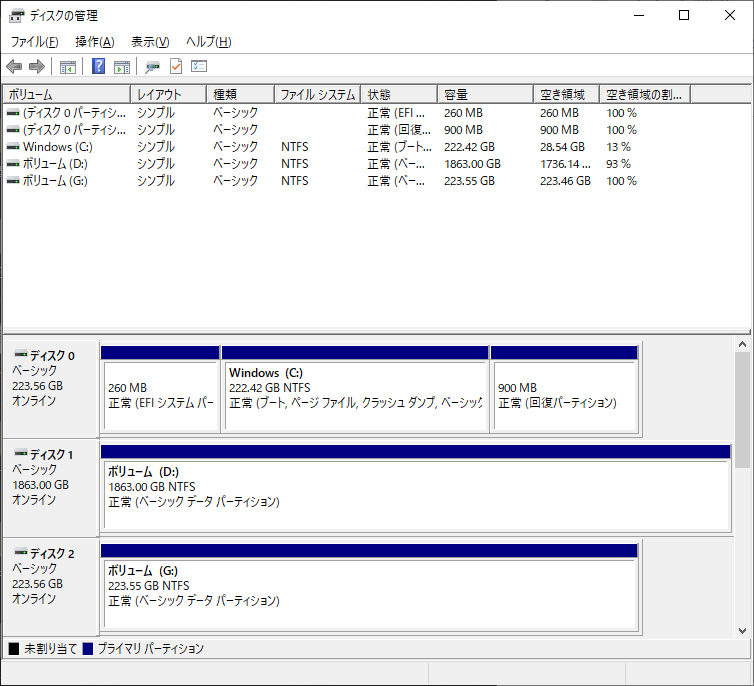The width and height of the screenshot is (754, 686).
Task: Click the blue プライマリ パーティション legend swatch
Action: [88, 649]
